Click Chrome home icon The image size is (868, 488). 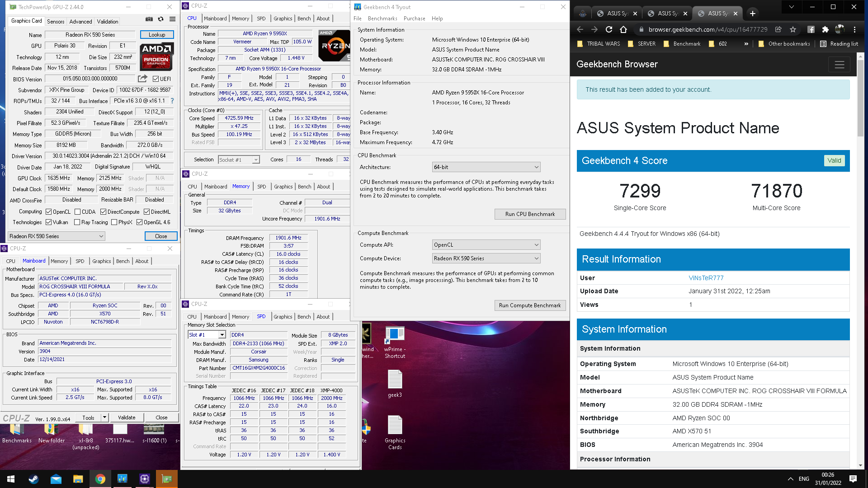pyautogui.click(x=623, y=29)
